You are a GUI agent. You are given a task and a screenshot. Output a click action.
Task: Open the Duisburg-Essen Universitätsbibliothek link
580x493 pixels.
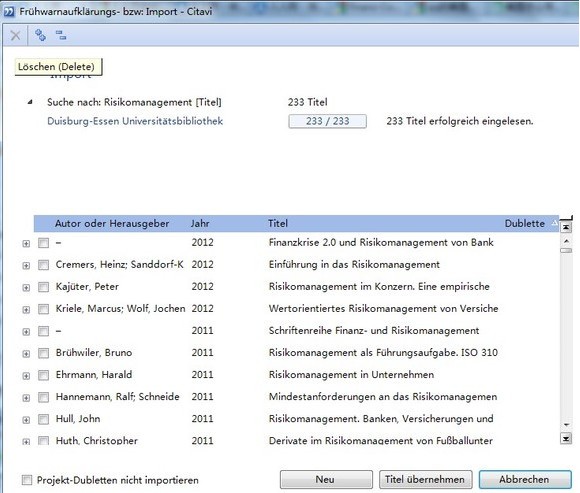[x=135, y=121]
